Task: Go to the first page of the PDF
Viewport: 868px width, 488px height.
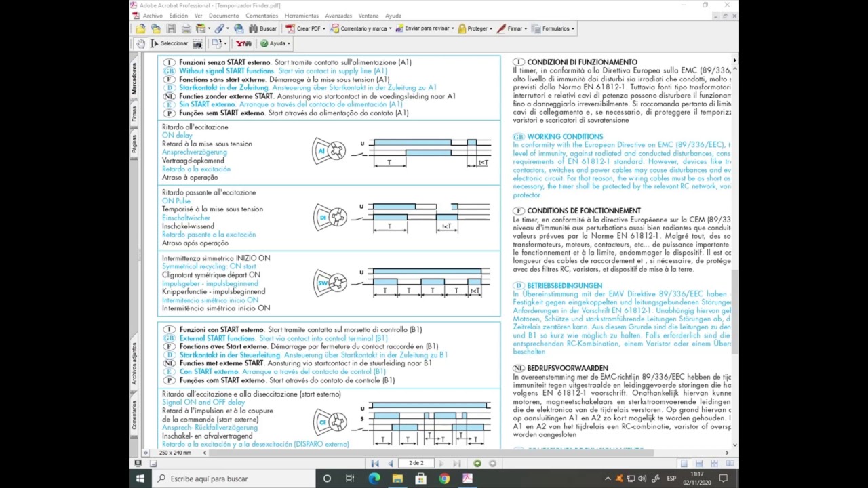Action: click(375, 464)
